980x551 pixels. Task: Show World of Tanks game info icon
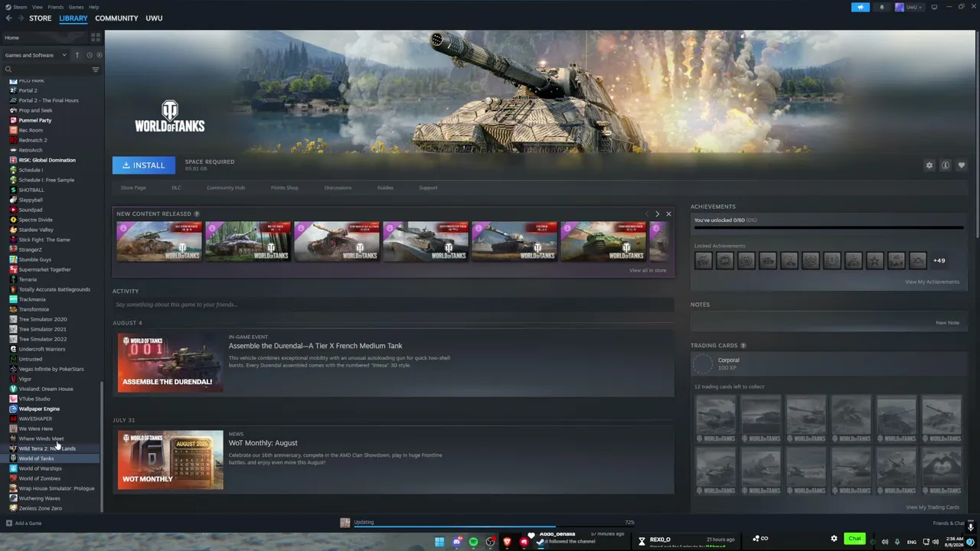point(946,165)
